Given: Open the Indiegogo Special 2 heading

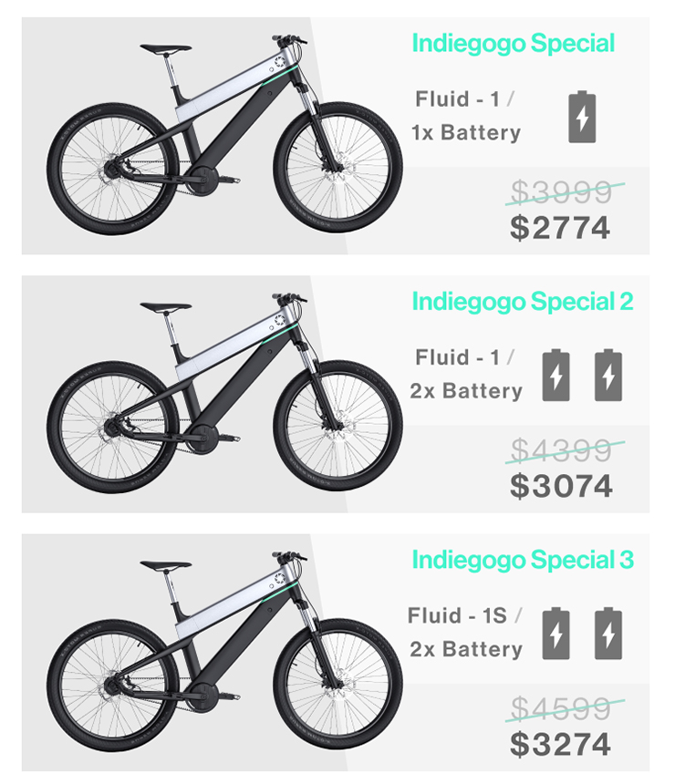Looking at the screenshot, I should pyautogui.click(x=522, y=301).
